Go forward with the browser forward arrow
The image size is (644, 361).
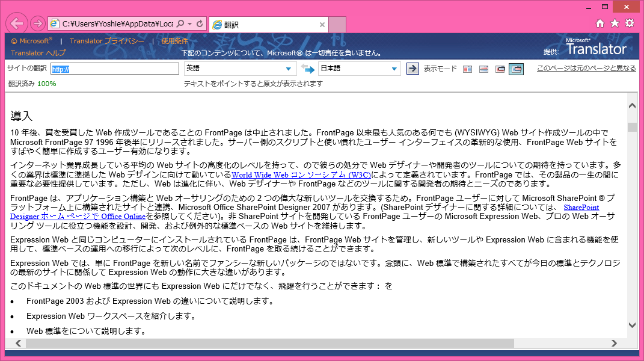(x=37, y=23)
